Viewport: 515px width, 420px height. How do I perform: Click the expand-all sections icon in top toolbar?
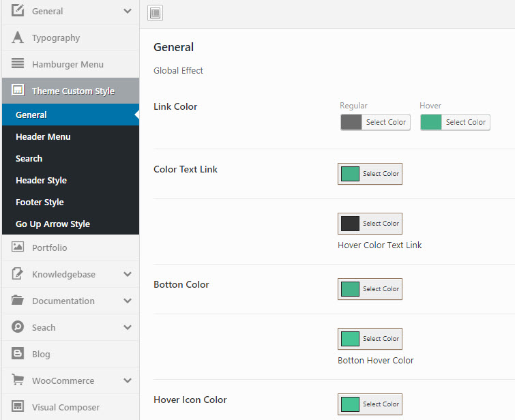pos(156,12)
